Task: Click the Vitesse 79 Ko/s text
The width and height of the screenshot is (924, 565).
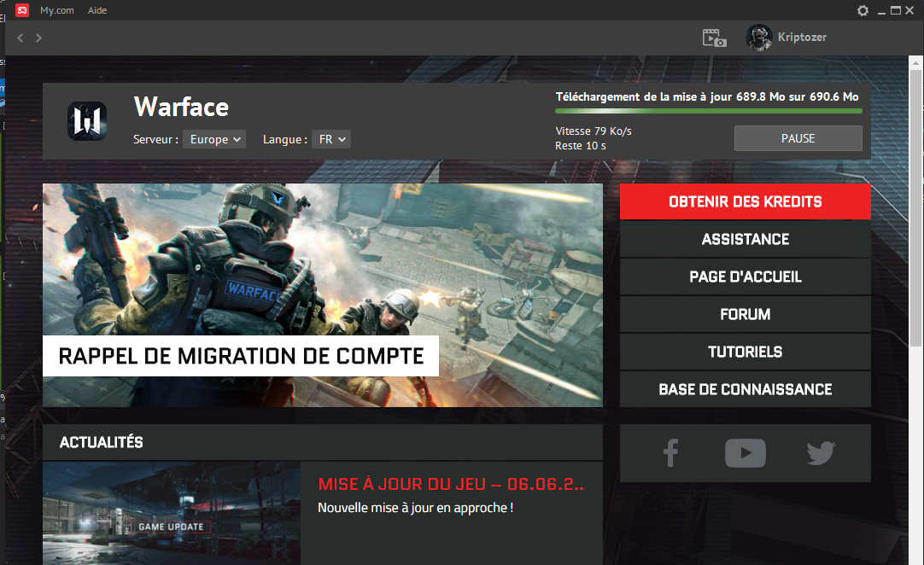Action: click(594, 131)
